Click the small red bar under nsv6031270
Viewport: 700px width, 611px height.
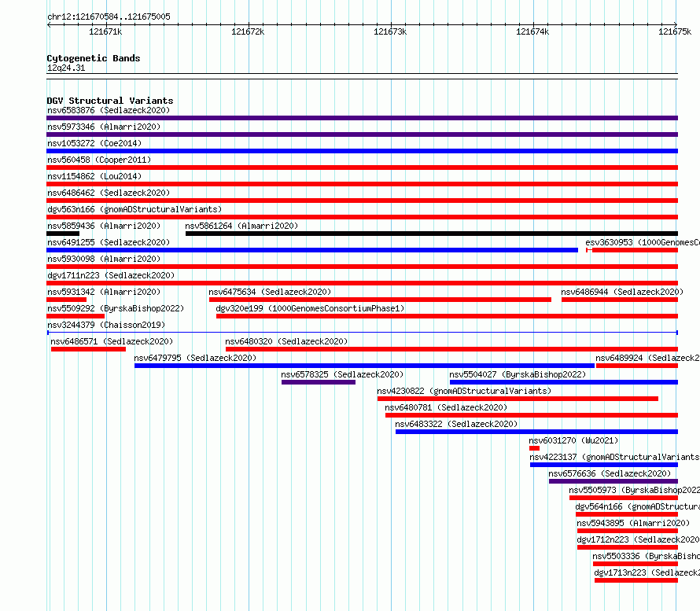[534, 448]
